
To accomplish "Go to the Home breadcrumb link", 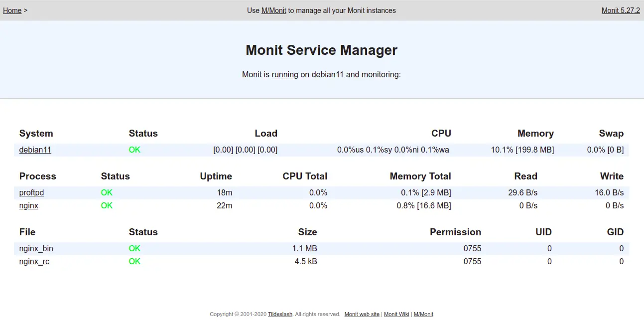I will 12,10.
